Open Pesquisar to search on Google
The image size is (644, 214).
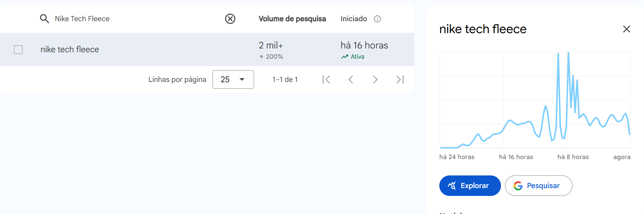538,186
